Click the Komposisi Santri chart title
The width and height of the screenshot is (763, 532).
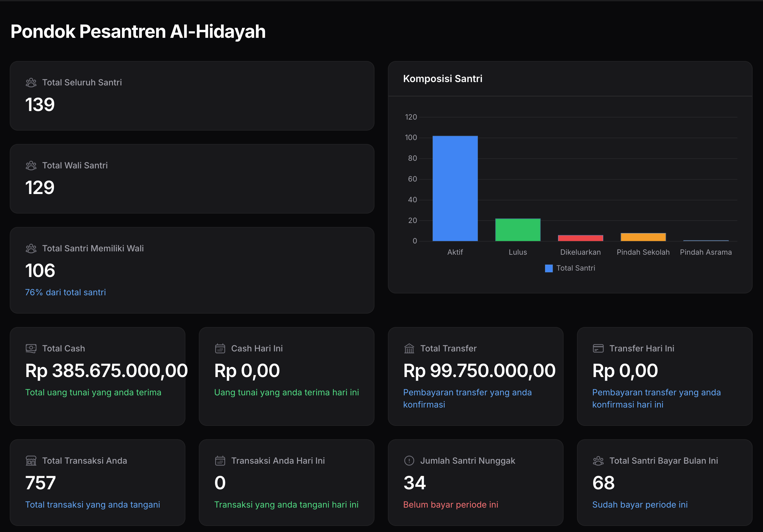pyautogui.click(x=443, y=79)
